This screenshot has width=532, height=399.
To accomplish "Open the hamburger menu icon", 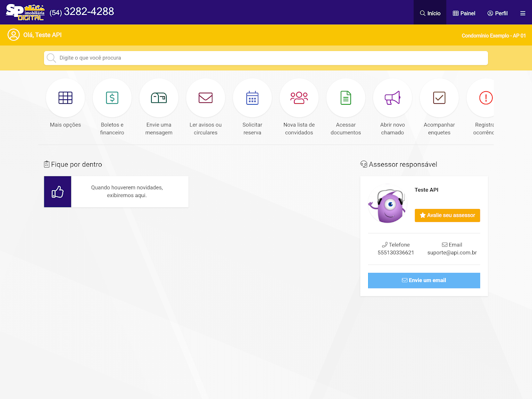I will [x=523, y=13].
